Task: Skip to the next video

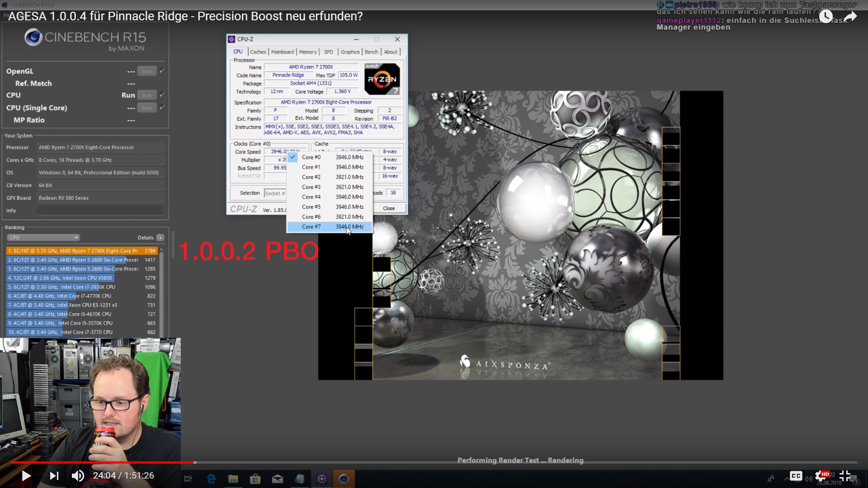Action: (54, 476)
